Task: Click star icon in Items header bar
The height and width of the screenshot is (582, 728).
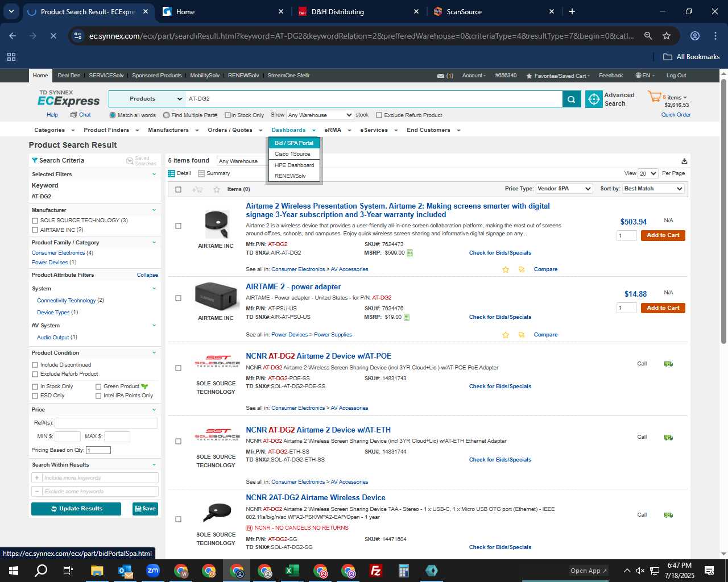Action: 217,189
